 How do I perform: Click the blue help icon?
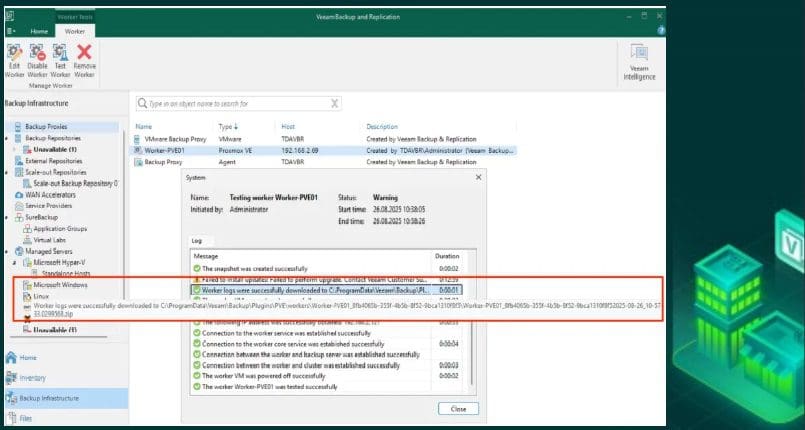[662, 31]
